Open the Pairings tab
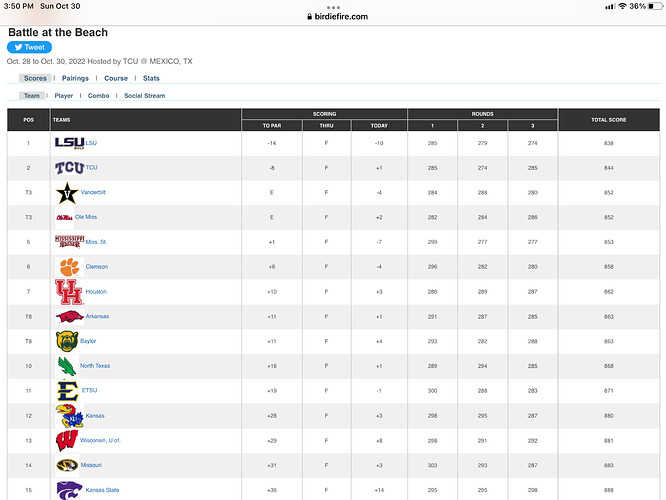The height and width of the screenshot is (500, 666). [x=75, y=78]
